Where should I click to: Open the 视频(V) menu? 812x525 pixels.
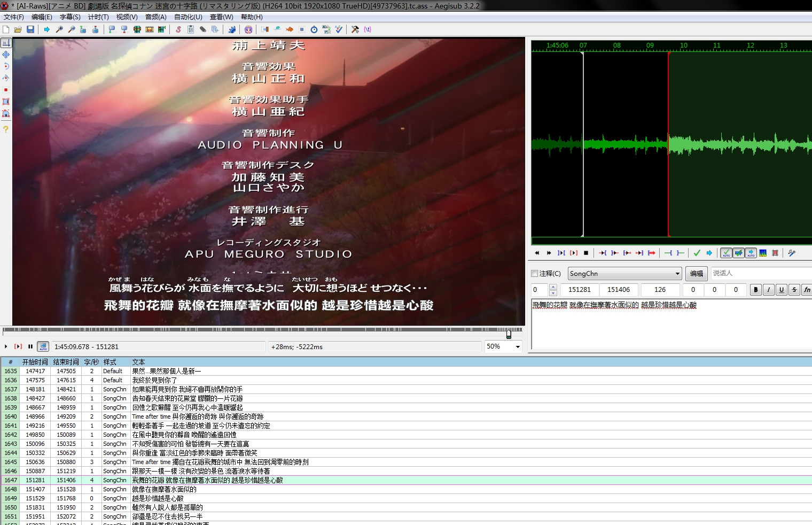pyautogui.click(x=127, y=17)
